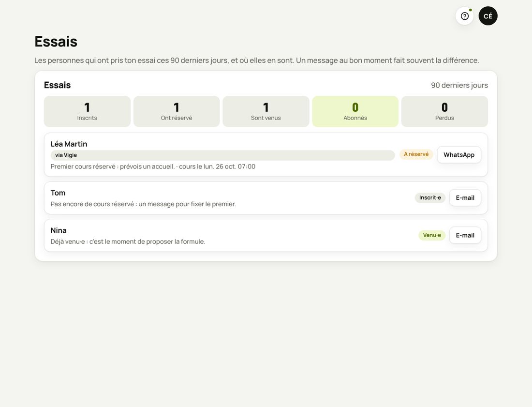Show the Perdus stat card
This screenshot has width=532, height=407.
click(444, 111)
